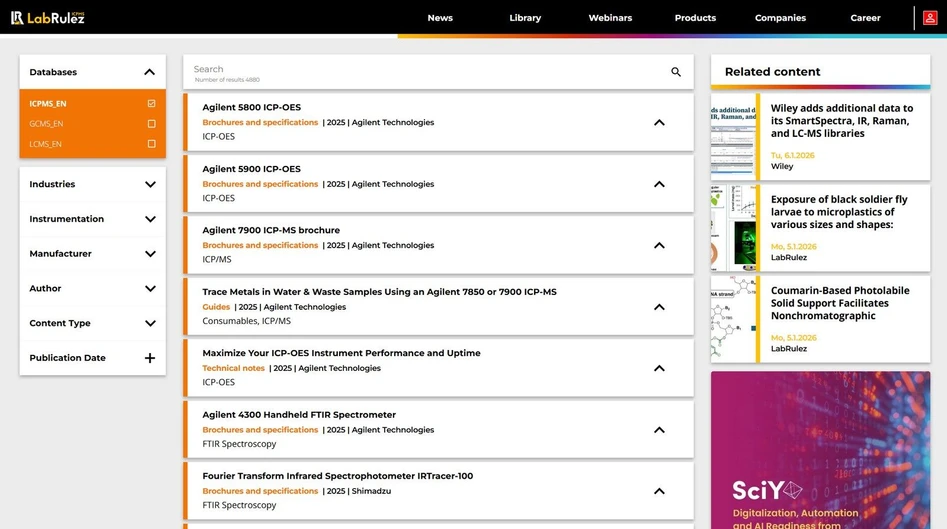
Task: Toggle chevron on Agilent 4300 Handheld FTIR row
Action: click(659, 430)
